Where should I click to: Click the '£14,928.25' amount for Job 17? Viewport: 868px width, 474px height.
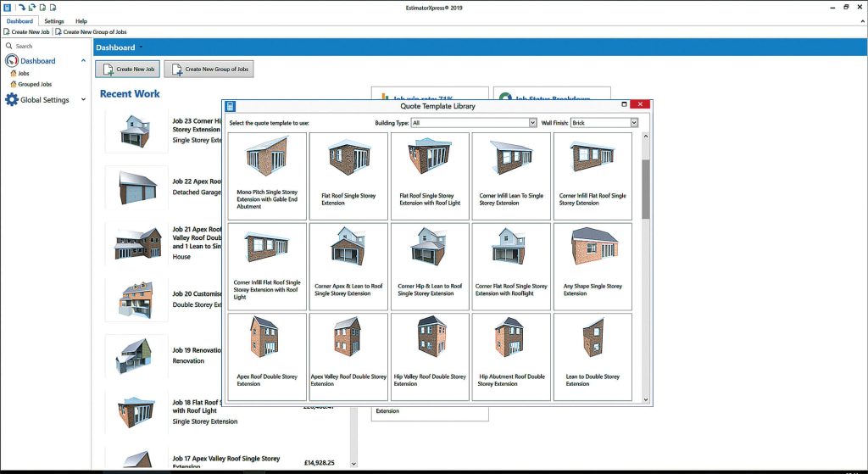(320, 463)
